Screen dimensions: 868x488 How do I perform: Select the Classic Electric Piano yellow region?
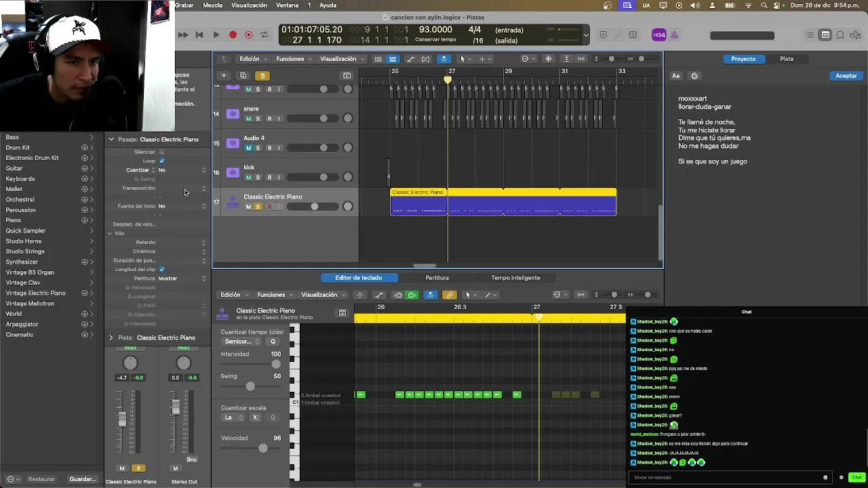click(x=503, y=202)
